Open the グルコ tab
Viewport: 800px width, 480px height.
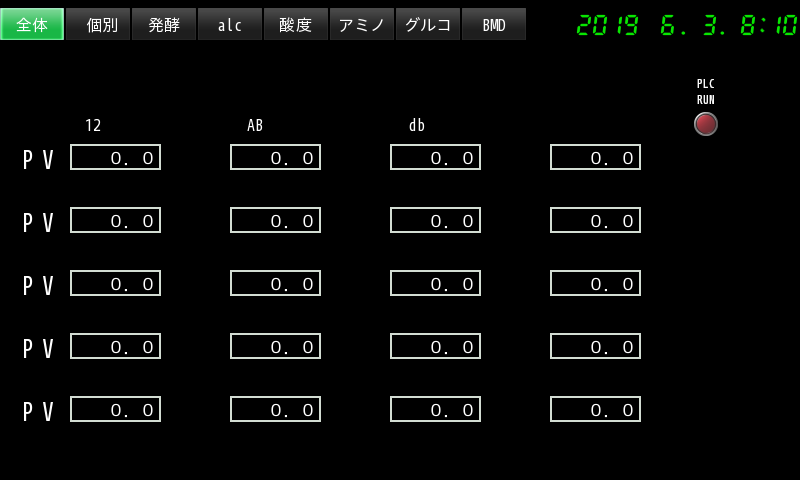pos(428,25)
